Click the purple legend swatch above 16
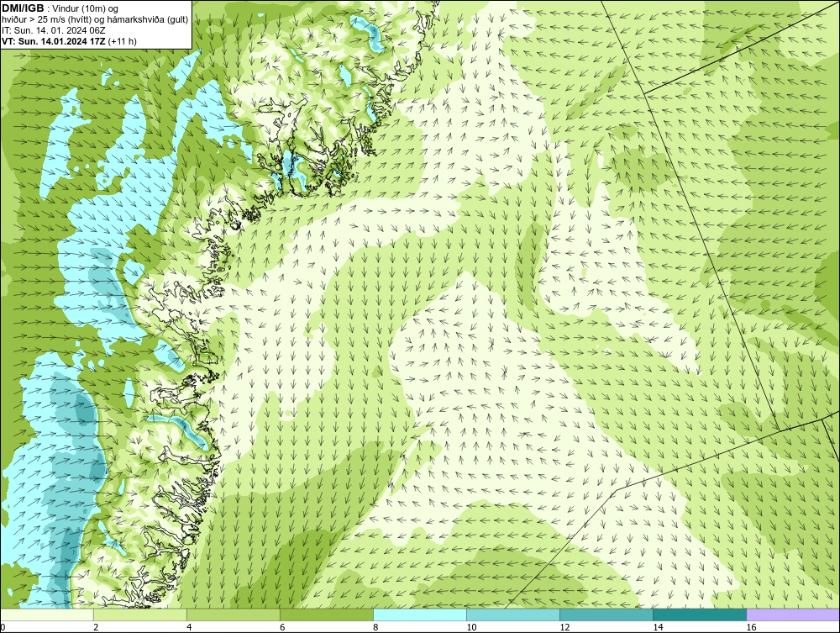Viewport: 840px width, 633px height. pyautogui.click(x=793, y=615)
